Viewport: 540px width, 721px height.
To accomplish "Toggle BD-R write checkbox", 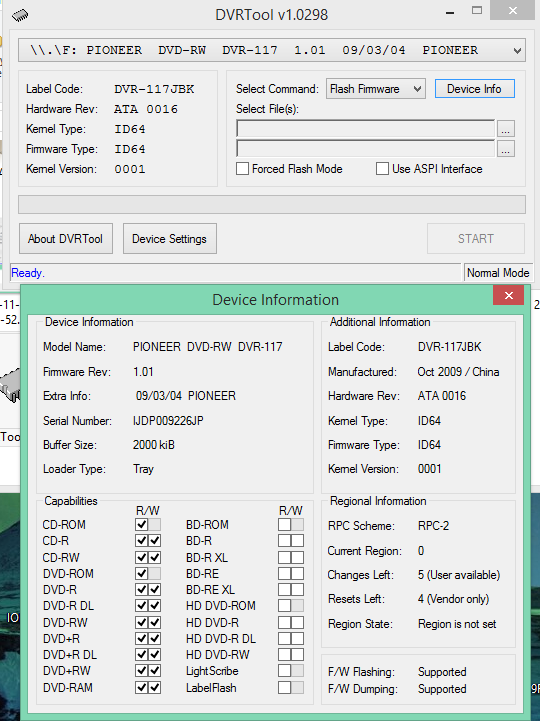I will [x=298, y=541].
